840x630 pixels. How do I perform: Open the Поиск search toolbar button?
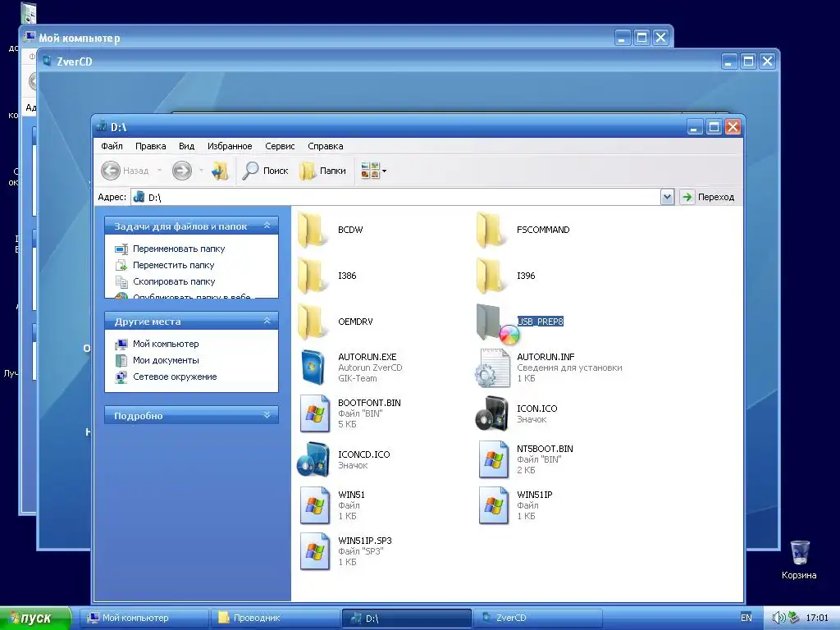[x=265, y=171]
